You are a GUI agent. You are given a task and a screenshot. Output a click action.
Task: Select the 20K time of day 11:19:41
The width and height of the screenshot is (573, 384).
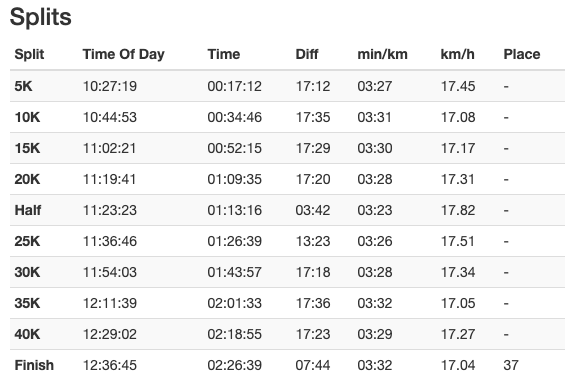[x=110, y=179]
